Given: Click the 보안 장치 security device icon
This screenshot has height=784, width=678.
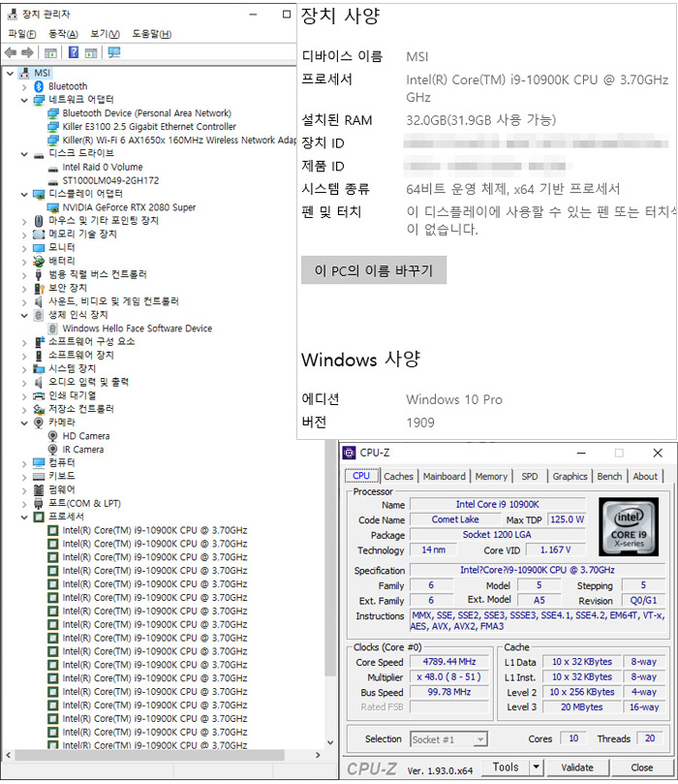Looking at the screenshot, I should pos(39,288).
